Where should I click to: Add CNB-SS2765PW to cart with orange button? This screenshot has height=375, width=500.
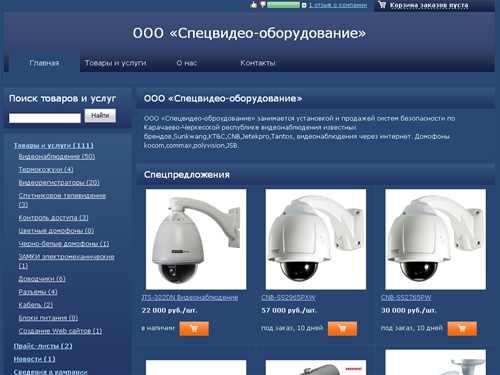point(462,328)
